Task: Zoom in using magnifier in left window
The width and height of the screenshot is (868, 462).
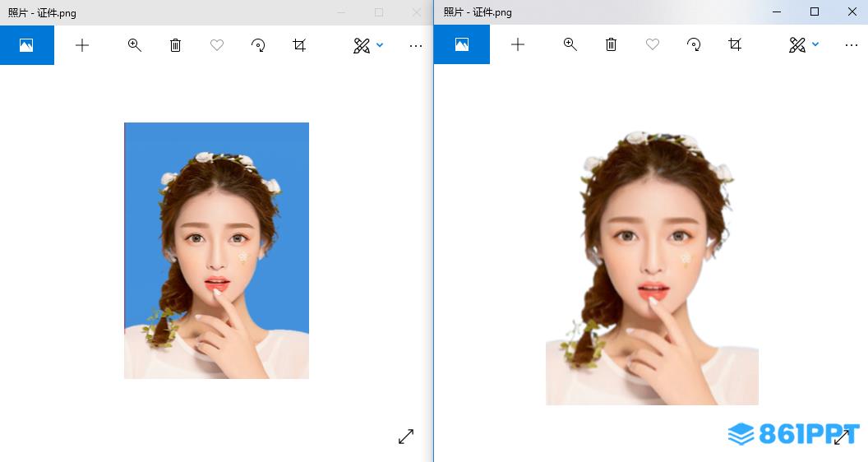Action: click(135, 45)
